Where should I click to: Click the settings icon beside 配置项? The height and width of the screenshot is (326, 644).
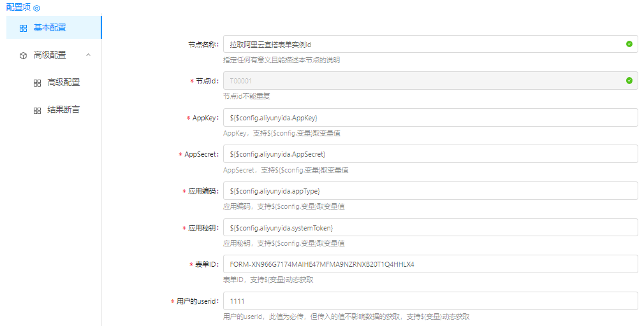tap(36, 8)
